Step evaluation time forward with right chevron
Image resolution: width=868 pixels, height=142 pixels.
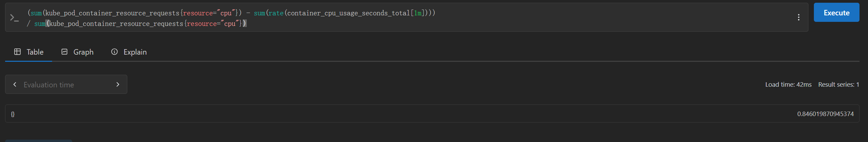118,84
